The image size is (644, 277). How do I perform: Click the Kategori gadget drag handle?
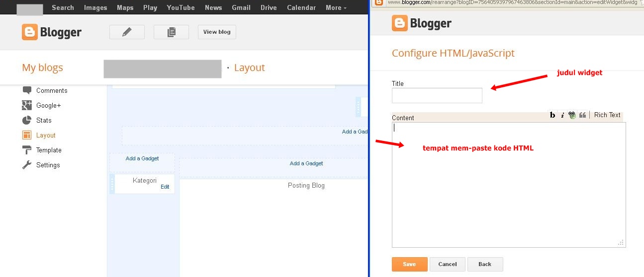click(112, 184)
